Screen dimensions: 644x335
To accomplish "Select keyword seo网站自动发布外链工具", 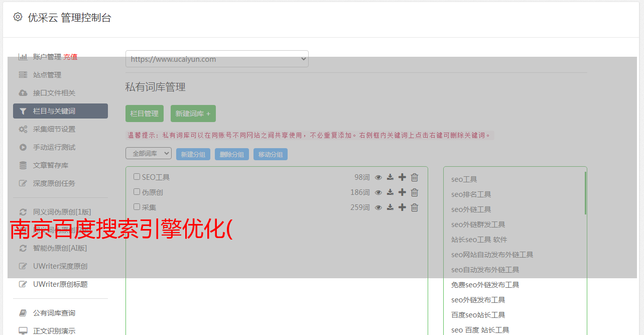I will pos(492,255).
